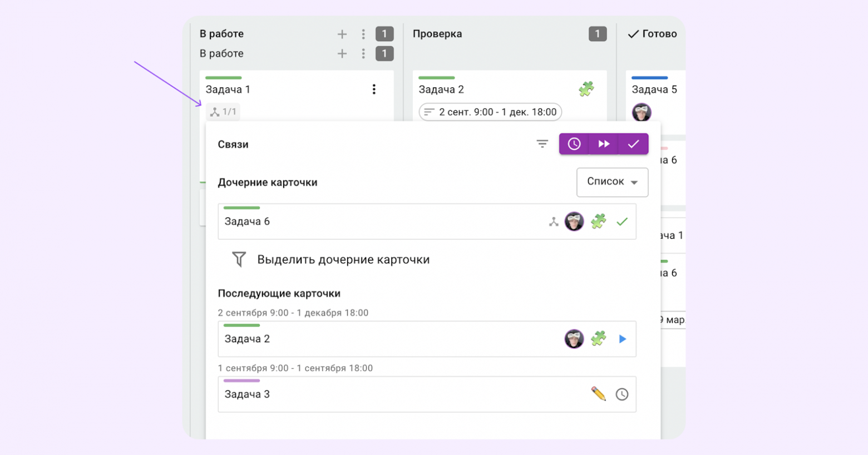The height and width of the screenshot is (455, 868).
Task: Click the clock icon on the Задача 3 row
Action: pyautogui.click(x=622, y=394)
